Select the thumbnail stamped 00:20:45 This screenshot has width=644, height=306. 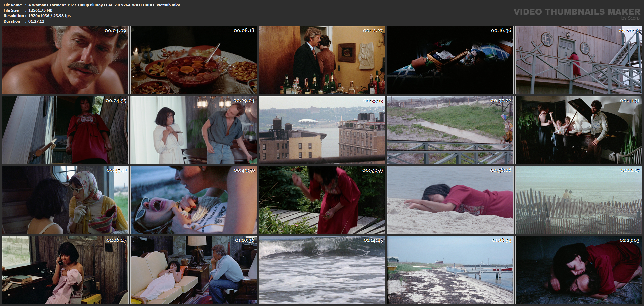(578, 60)
